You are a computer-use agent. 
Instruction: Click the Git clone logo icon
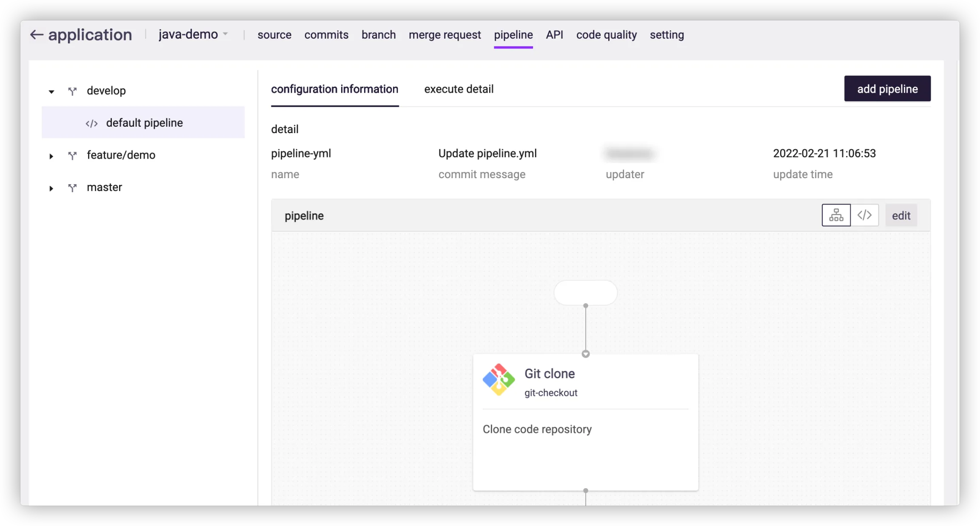(x=499, y=380)
